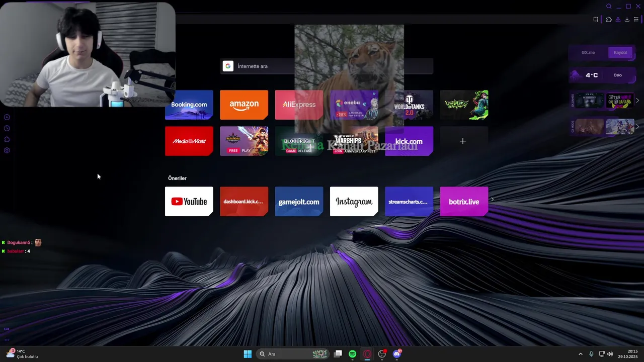Click the 'İnternette ara' search field
The image size is (644, 362).
coord(327,66)
